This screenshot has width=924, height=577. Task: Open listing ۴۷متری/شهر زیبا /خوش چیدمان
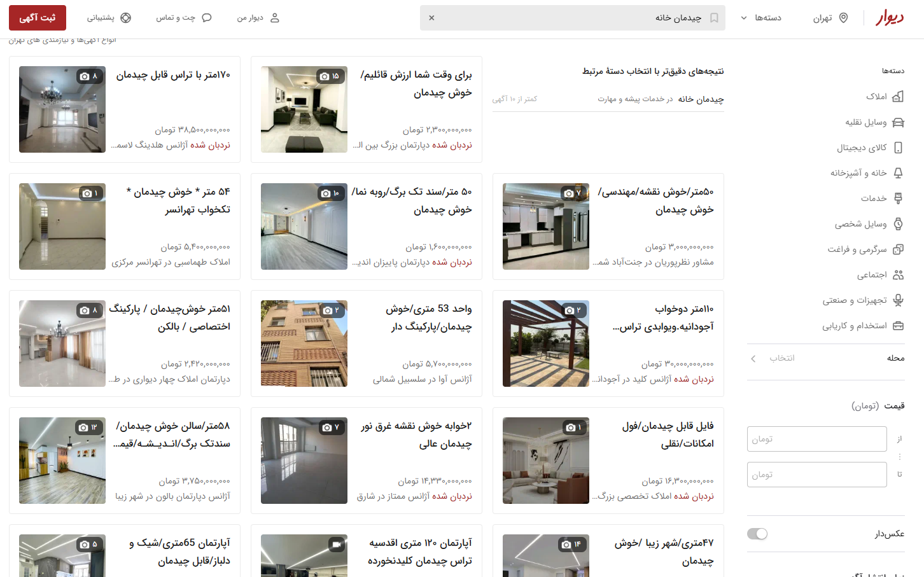click(x=608, y=551)
